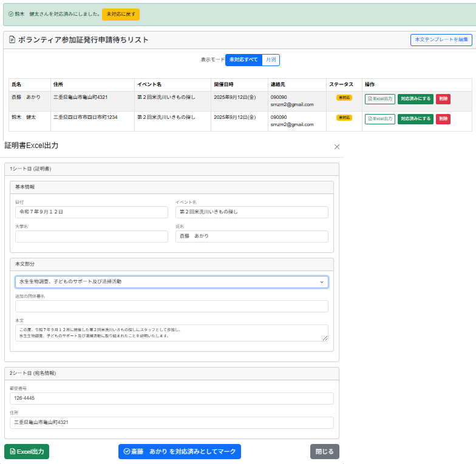This screenshot has height=464, width=476.
Task: Delete the 鈴木 健太 row
Action: [x=443, y=119]
